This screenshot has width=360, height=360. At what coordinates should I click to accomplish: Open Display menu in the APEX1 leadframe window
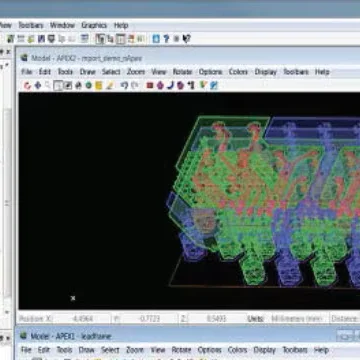click(265, 350)
